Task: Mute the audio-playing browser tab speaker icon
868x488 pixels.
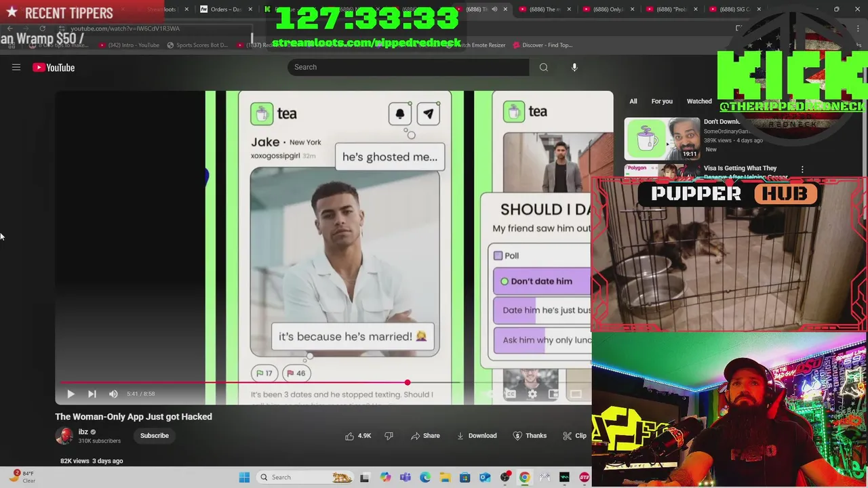Action: tap(494, 9)
